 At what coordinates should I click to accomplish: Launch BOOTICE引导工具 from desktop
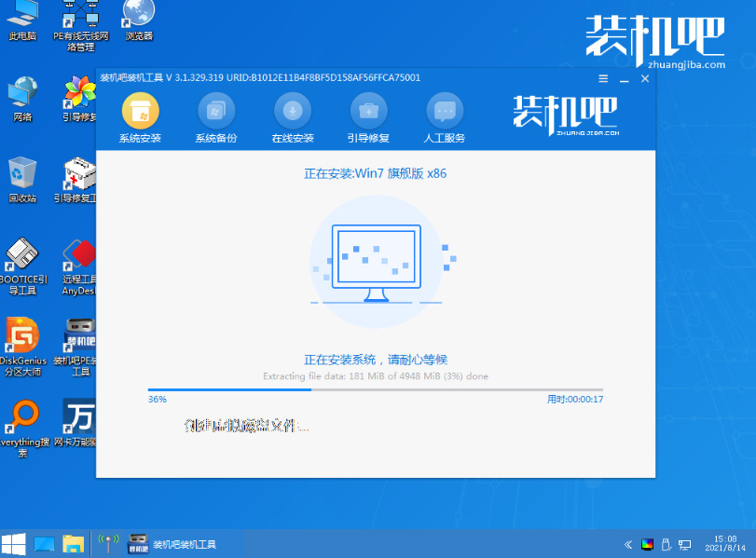coord(22,255)
